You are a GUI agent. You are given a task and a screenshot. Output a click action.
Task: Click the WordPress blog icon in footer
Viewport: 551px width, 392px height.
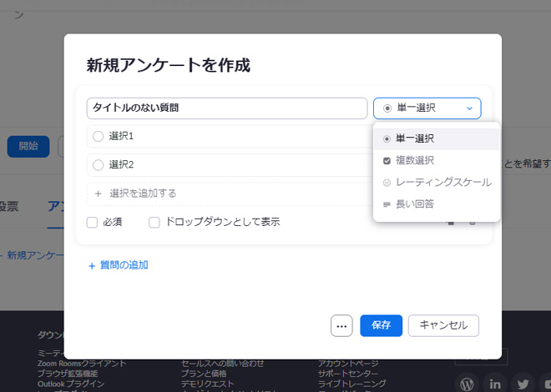point(467,384)
